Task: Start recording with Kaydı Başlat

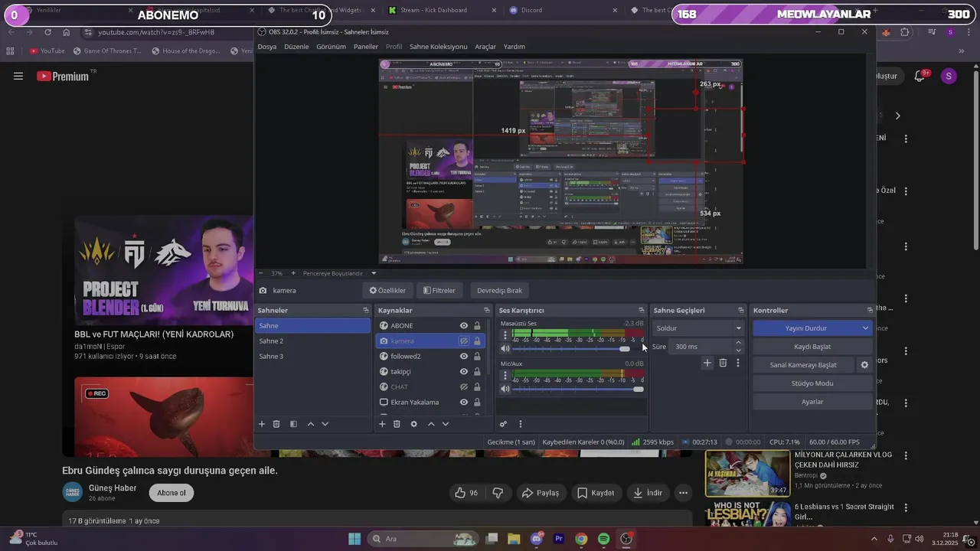Action: pos(812,347)
